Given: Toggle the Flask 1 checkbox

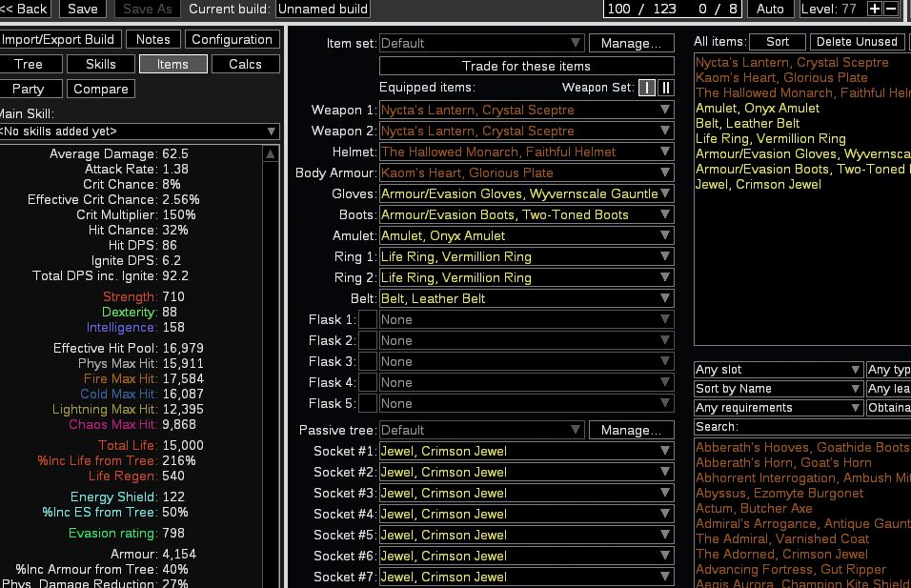Looking at the screenshot, I should tap(368, 319).
